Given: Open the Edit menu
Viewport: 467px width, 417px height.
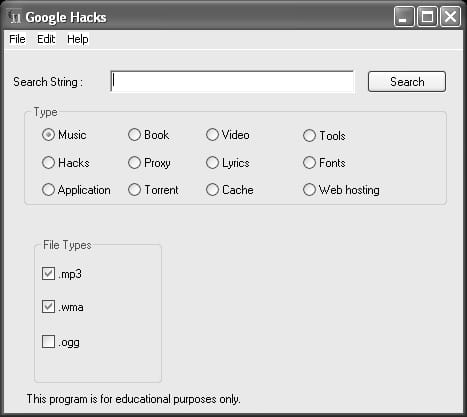Looking at the screenshot, I should pyautogui.click(x=46, y=39).
